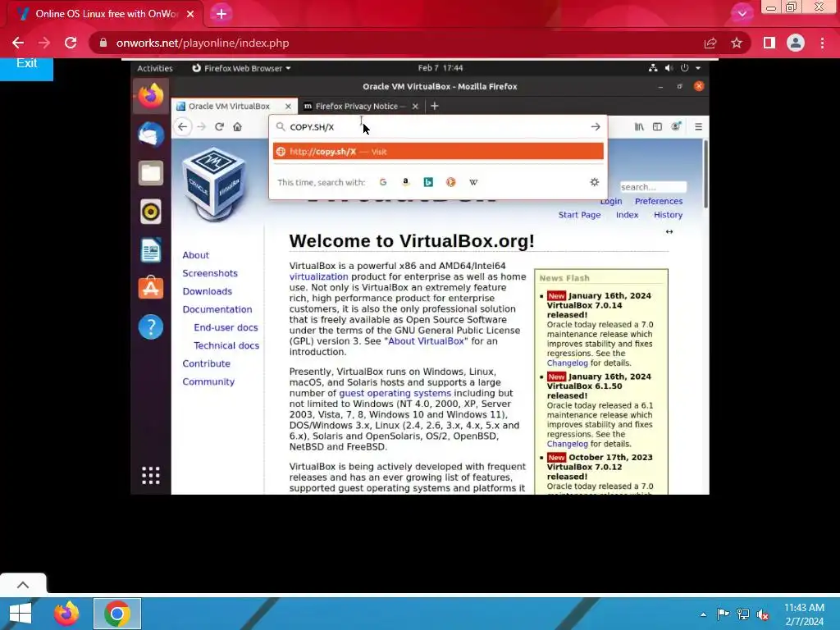Viewport: 840px width, 630px height.
Task: Open Firefox from the Ubuntu dock
Action: click(151, 96)
